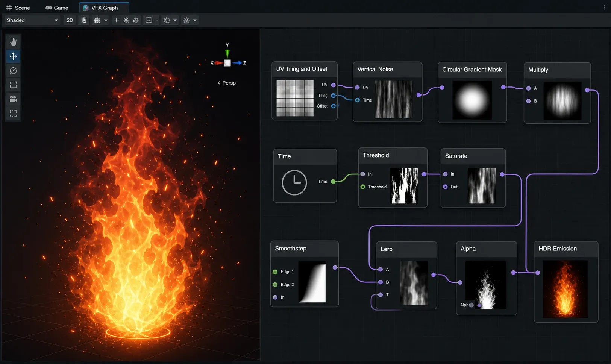
Task: Click the gizmos sun icon at toolbar end
Action: point(186,20)
